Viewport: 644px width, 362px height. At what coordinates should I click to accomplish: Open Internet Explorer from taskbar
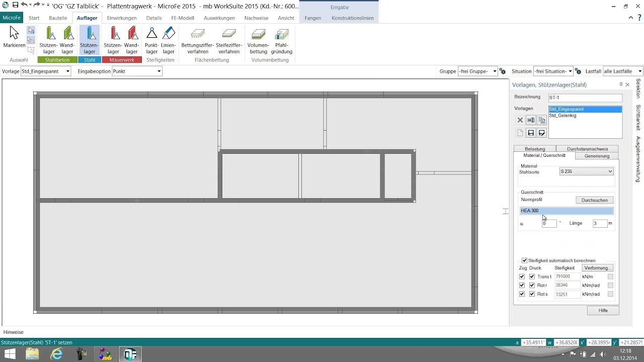coord(57,354)
